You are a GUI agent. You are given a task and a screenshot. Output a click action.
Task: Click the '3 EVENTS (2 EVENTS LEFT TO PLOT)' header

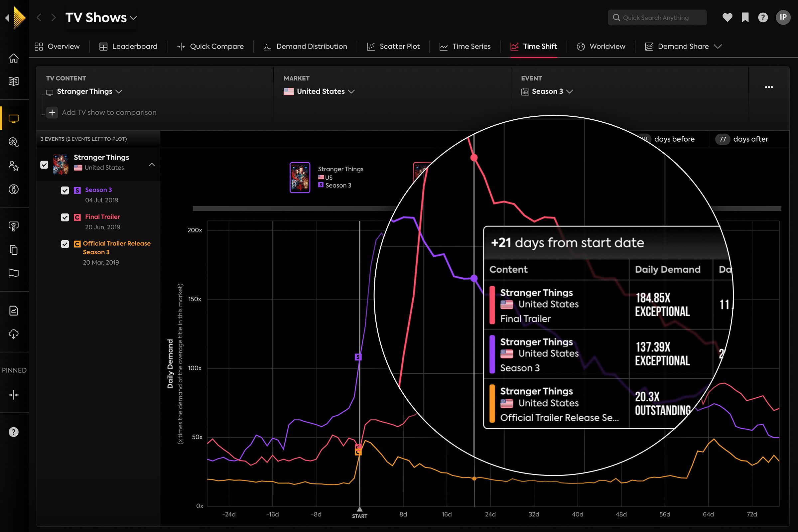pyautogui.click(x=83, y=139)
